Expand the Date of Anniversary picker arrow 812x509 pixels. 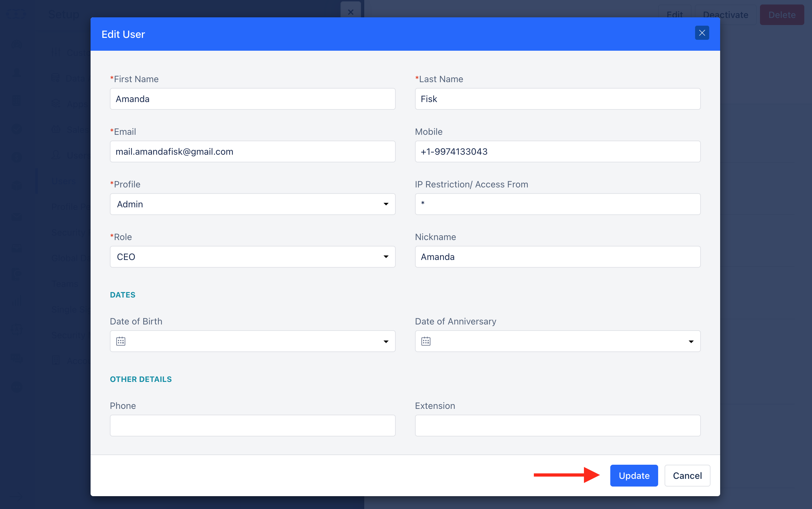click(x=691, y=341)
